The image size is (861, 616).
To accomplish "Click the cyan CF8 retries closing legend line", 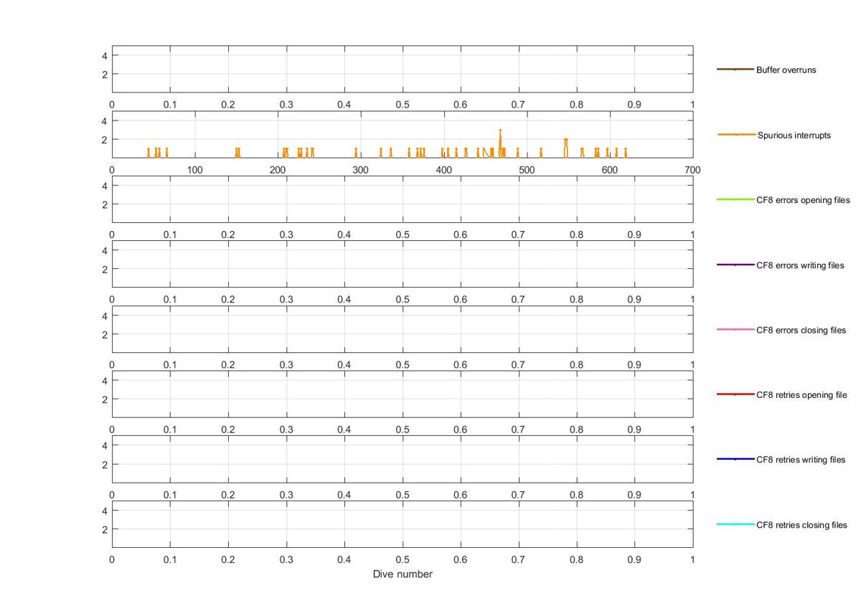I will pos(735,524).
